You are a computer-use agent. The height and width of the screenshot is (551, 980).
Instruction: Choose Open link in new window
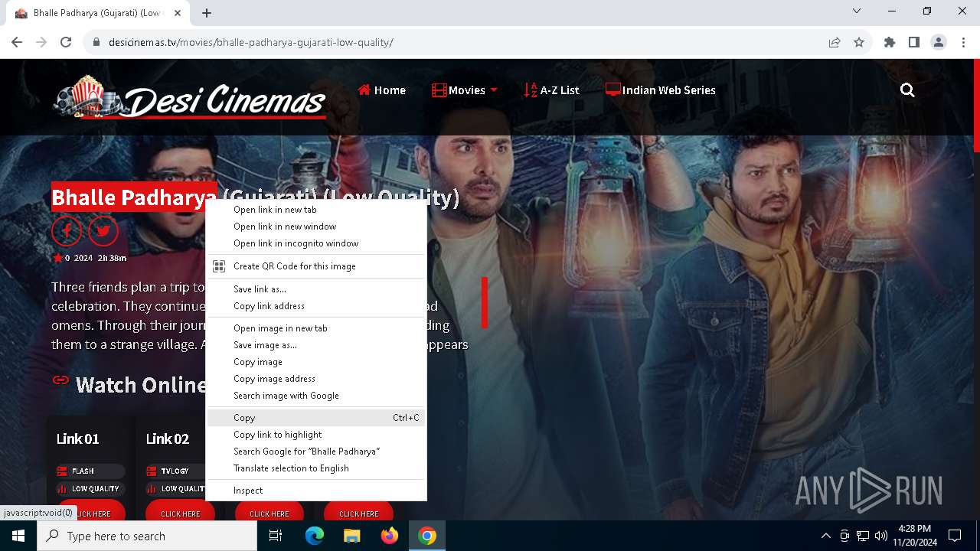click(x=316, y=227)
